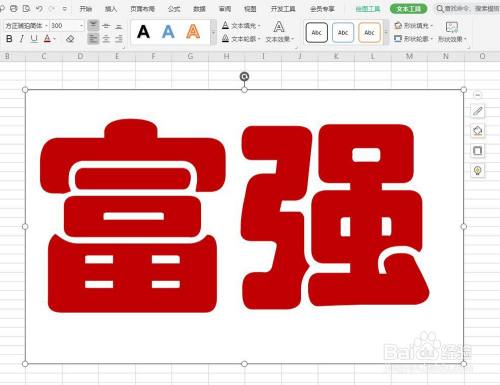Align text left
Viewport: 500px width, 385px height.
pyautogui.click(x=93, y=39)
